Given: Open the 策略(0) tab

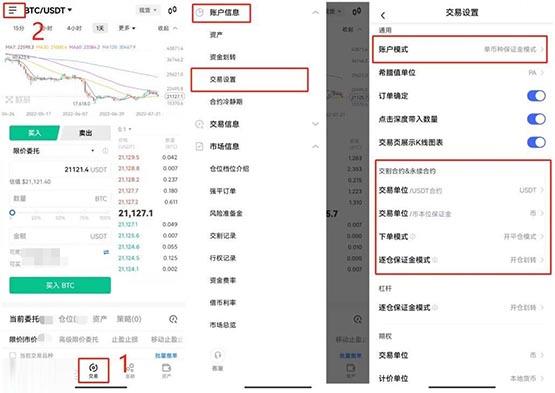Looking at the screenshot, I should pos(129,319).
